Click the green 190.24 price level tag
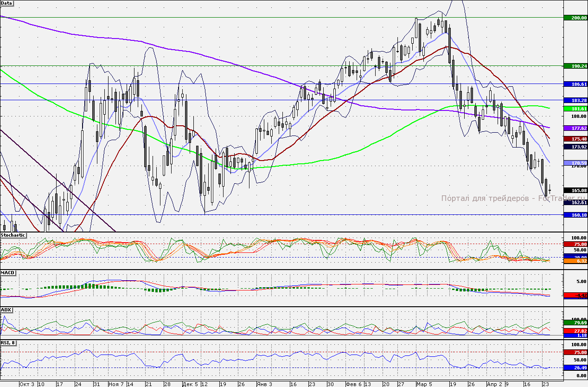588x387 pixels. pyautogui.click(x=575, y=66)
